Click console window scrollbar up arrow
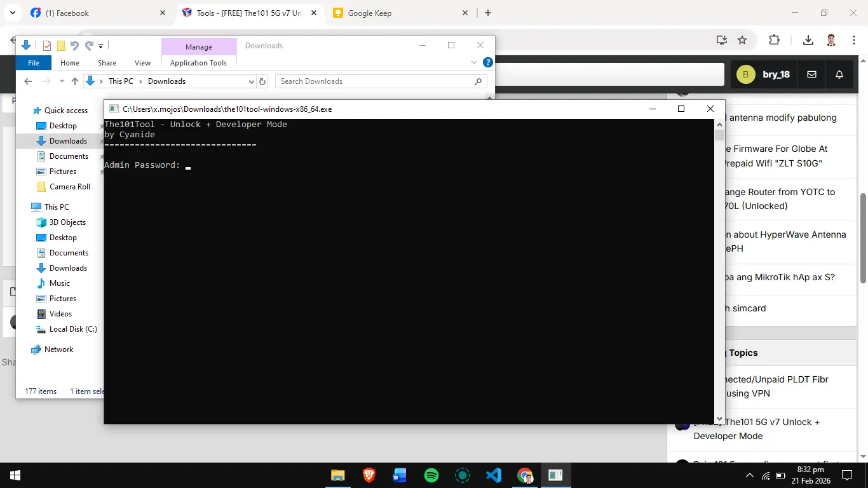 point(719,124)
